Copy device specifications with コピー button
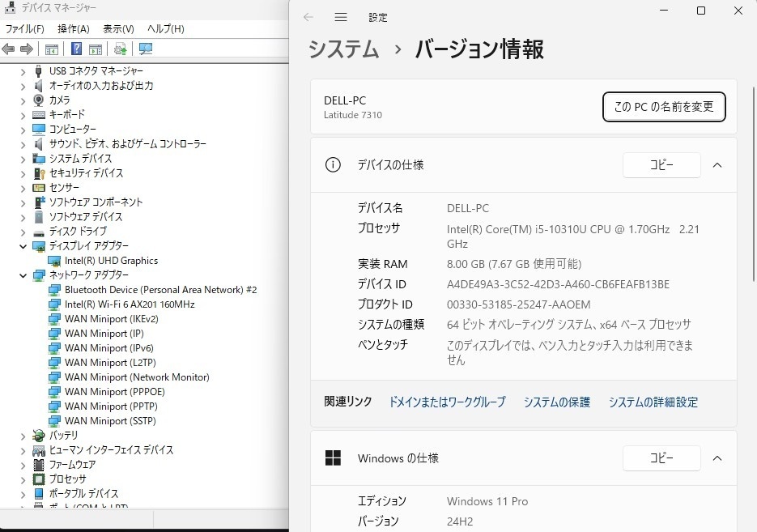 click(661, 165)
